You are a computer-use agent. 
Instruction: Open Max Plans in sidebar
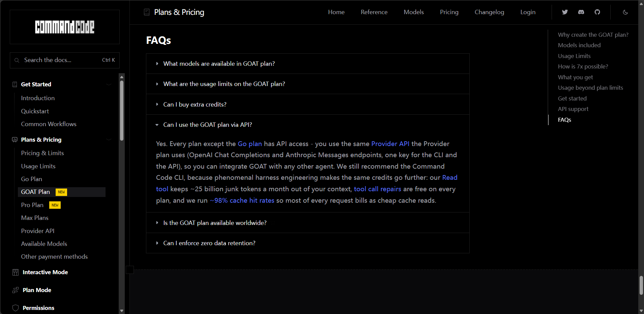click(35, 218)
